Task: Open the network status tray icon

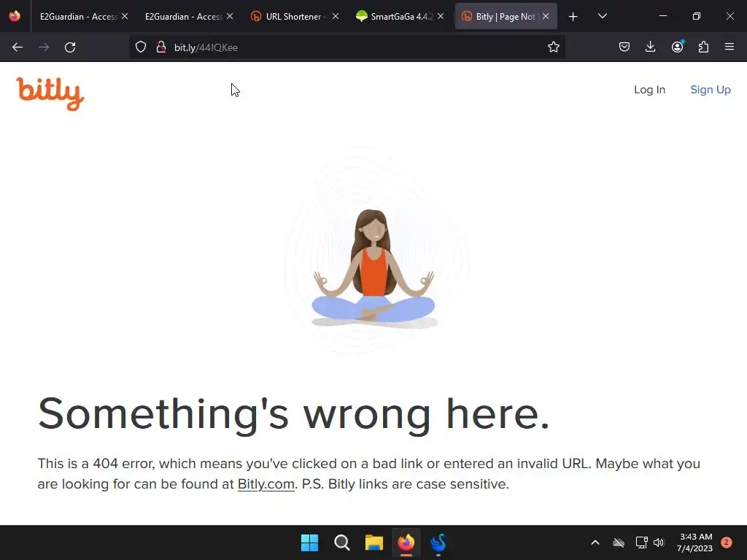Action: pos(641,542)
